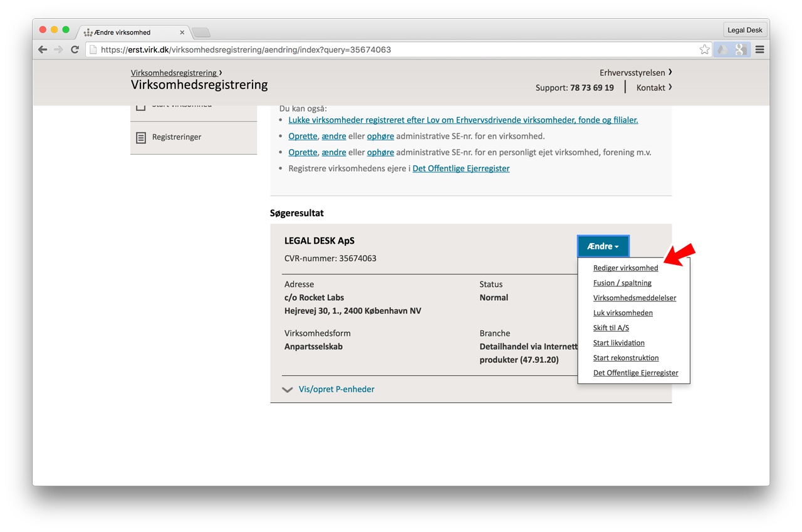Select Start rekonstruktion entry
This screenshot has width=802, height=532.
(x=626, y=358)
